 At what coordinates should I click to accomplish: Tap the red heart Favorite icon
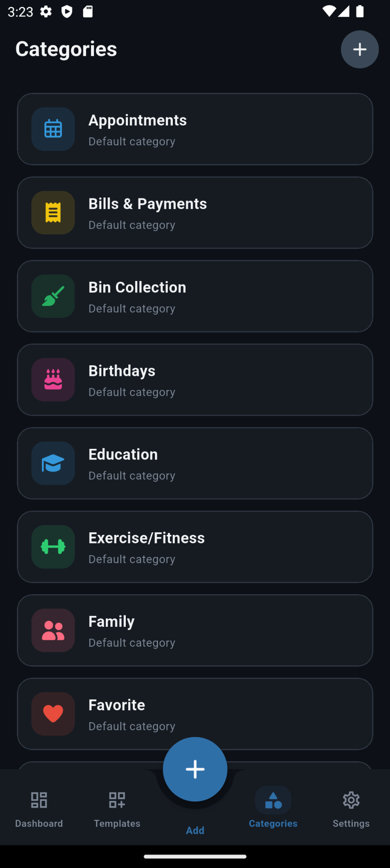pos(53,713)
